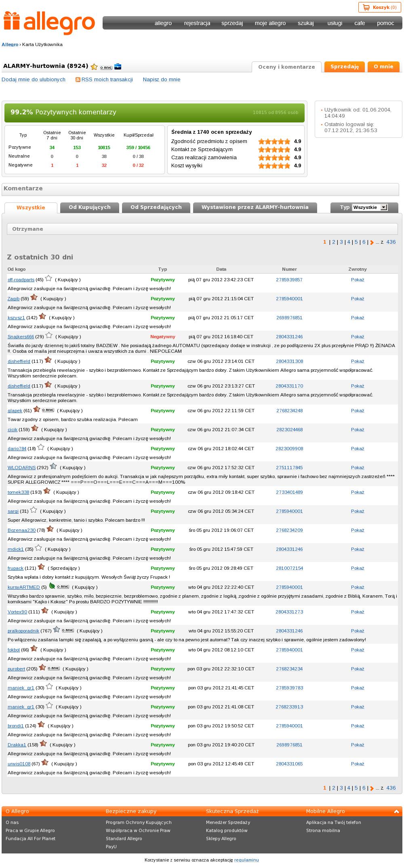
Task: Click 'Dodaj mnie do ulubionych' link
Action: coord(34,80)
